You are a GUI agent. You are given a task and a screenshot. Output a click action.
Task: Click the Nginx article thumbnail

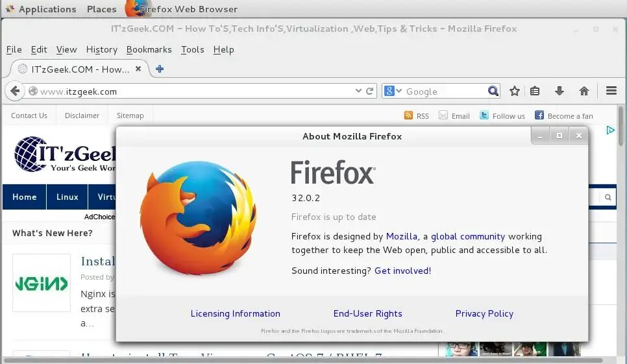tap(42, 283)
